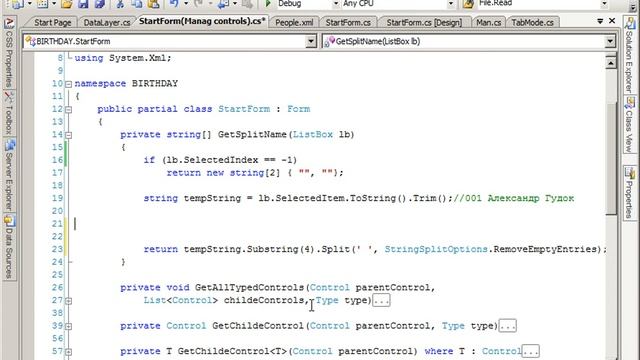Undo the last edit with the Undo arrow
Screen dimensions: 640x360
[x=174, y=4]
